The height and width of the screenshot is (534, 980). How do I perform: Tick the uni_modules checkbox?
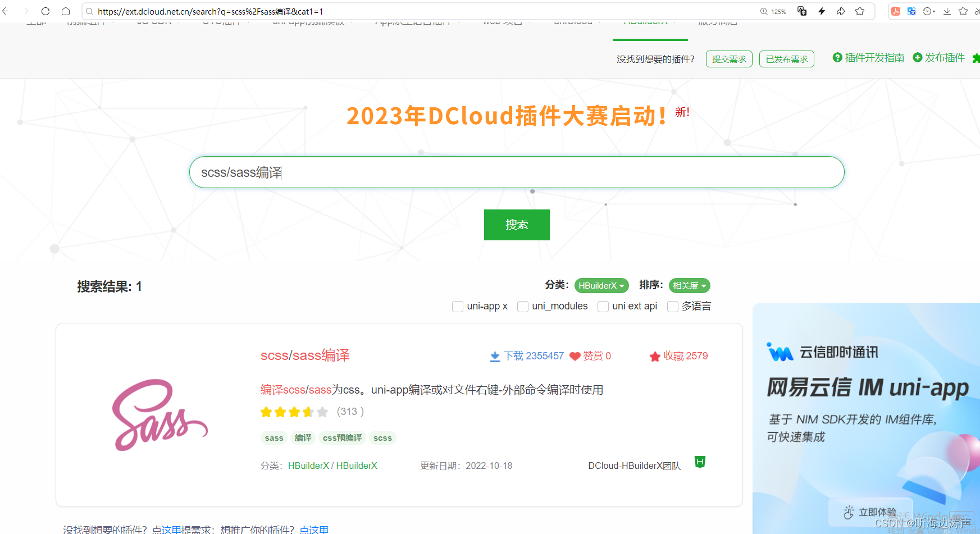tap(523, 307)
